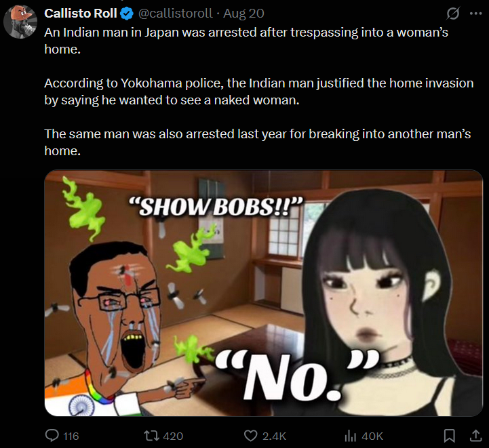489x448 pixels.
Task: Click the repost arrows icon
Action: (151, 436)
